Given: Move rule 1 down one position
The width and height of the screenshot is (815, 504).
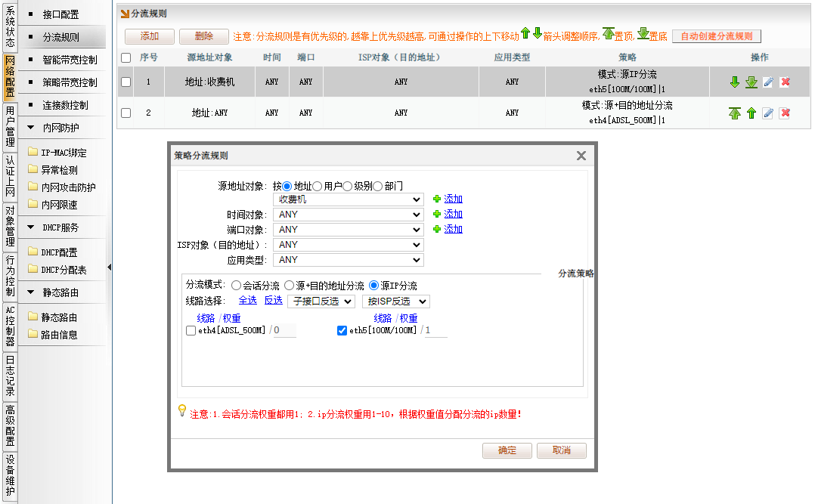Looking at the screenshot, I should (x=735, y=82).
